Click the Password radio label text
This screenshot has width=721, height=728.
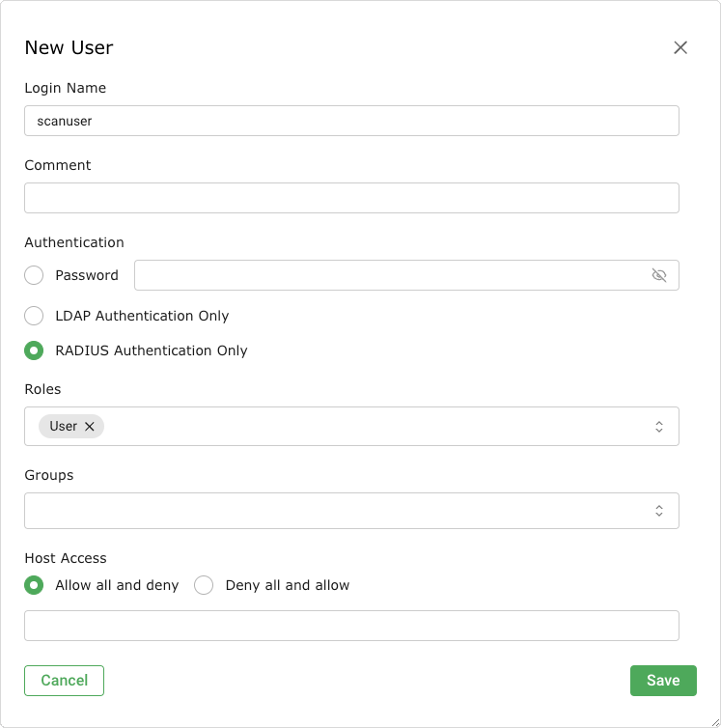(x=87, y=275)
